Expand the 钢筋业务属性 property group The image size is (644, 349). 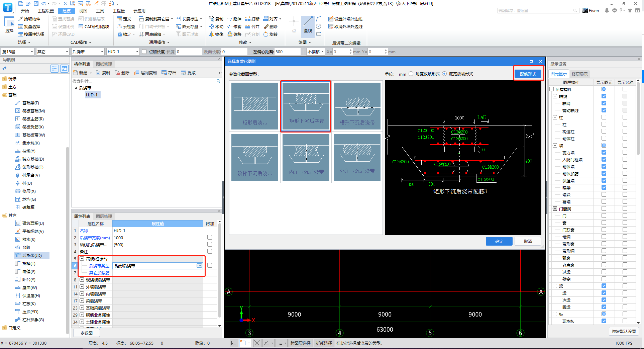pyautogui.click(x=82, y=315)
